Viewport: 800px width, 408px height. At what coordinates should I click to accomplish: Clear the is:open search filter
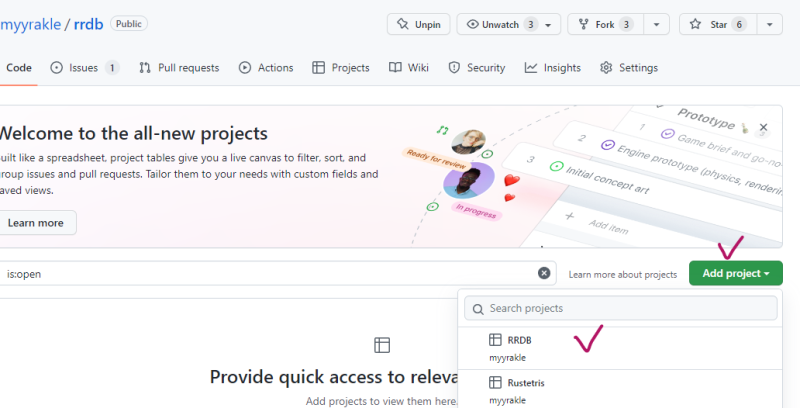(x=544, y=273)
